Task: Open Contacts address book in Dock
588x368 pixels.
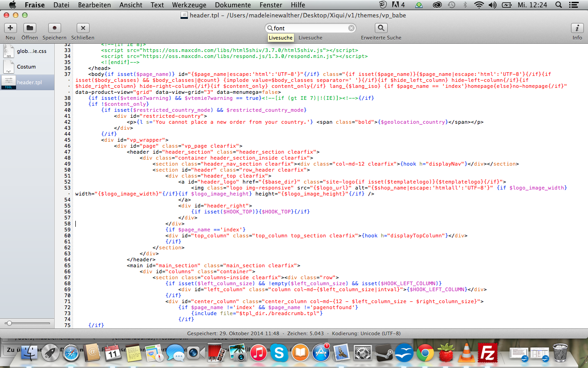Action: [x=93, y=353]
